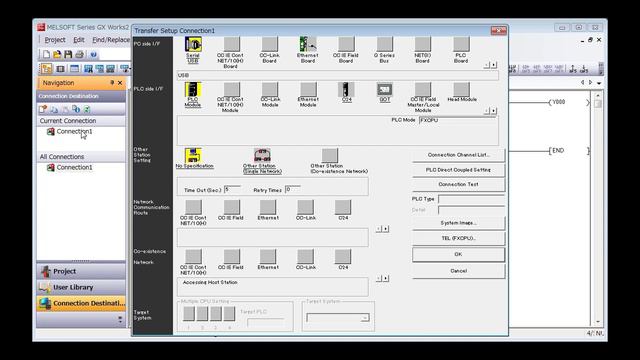This screenshot has width=640, height=360.
Task: Open the System Image button
Action: 458,223
